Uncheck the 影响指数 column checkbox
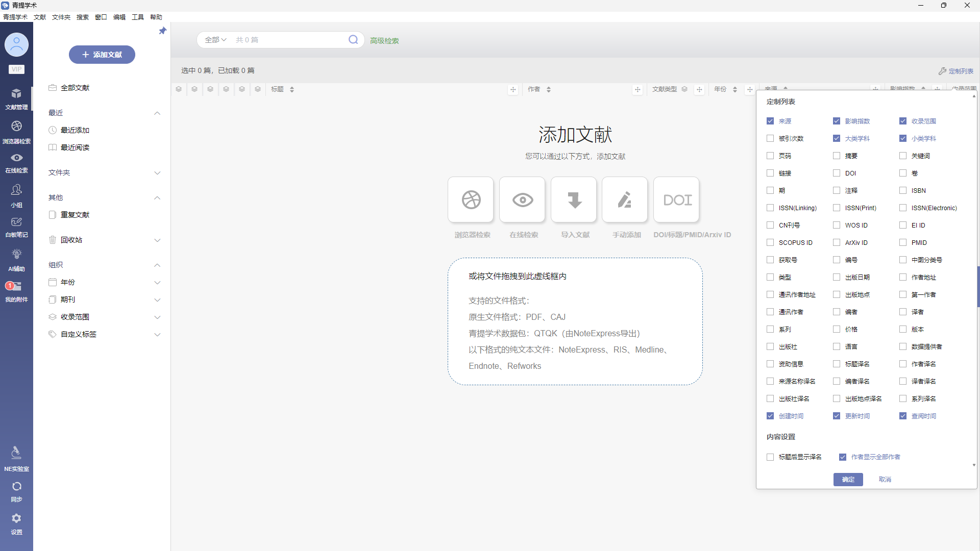The height and width of the screenshot is (551, 980). click(837, 121)
